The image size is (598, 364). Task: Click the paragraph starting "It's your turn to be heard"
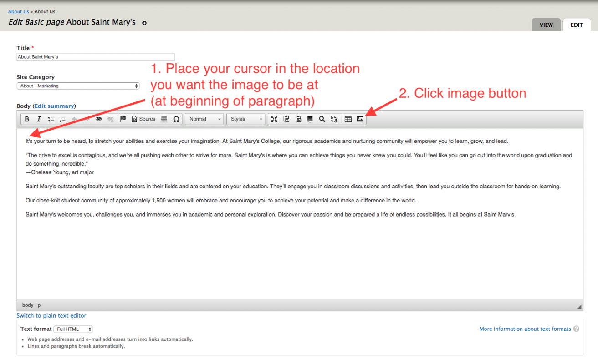tap(267, 141)
